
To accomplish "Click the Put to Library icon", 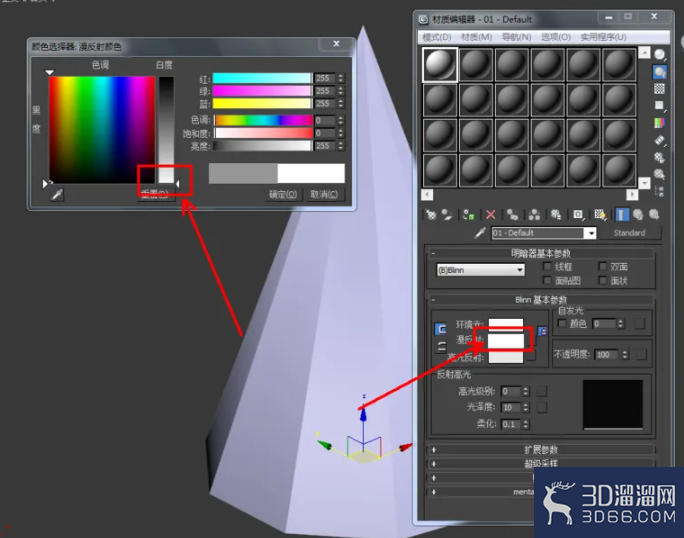I will click(x=556, y=215).
